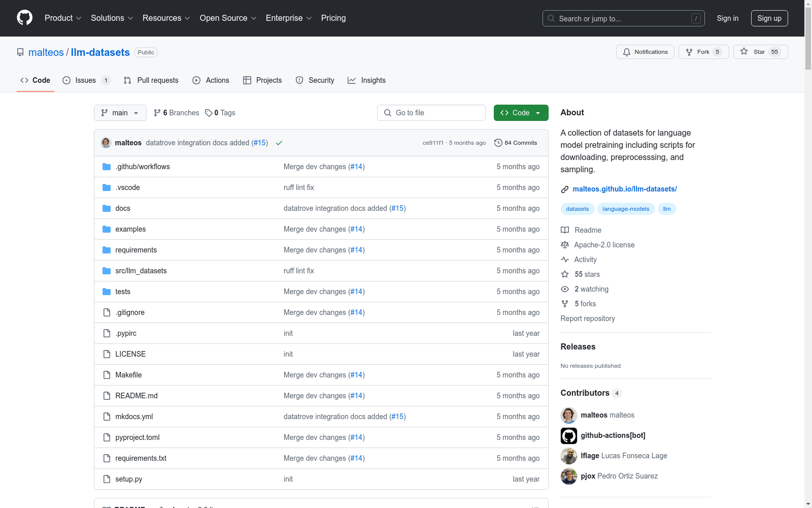Expand the Resources menu

coord(166,18)
